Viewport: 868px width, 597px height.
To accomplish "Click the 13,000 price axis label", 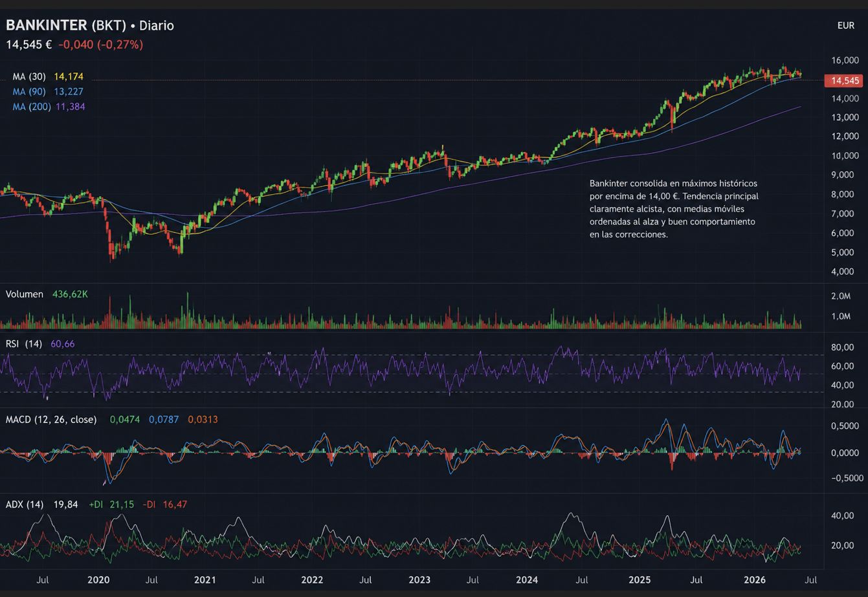I will click(x=845, y=117).
